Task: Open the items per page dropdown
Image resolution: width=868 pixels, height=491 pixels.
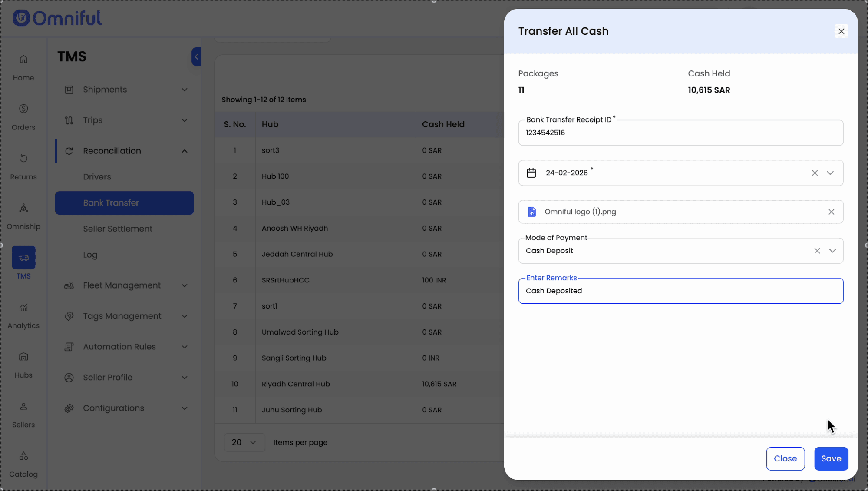Action: tap(244, 442)
